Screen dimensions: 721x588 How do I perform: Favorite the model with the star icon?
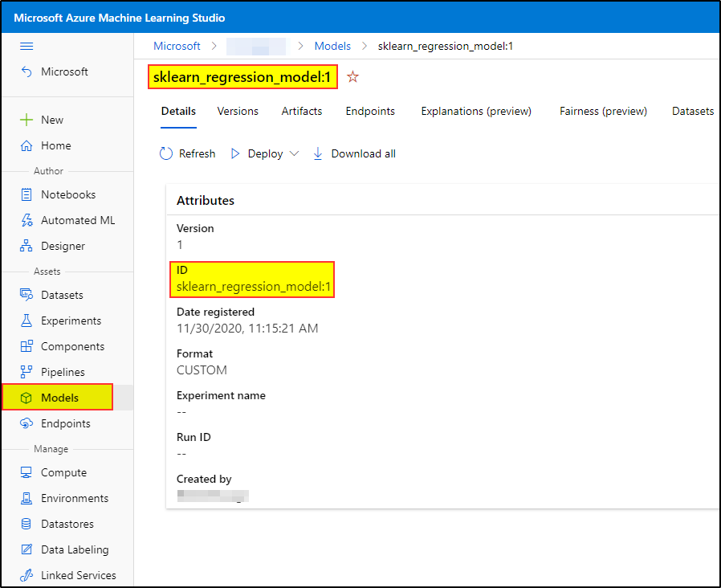352,76
